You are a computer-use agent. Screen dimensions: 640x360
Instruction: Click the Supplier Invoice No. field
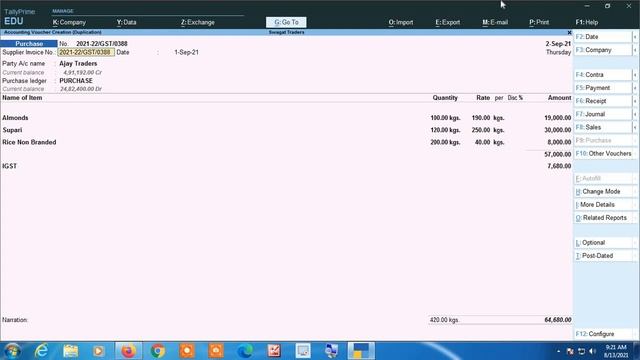(x=86, y=52)
